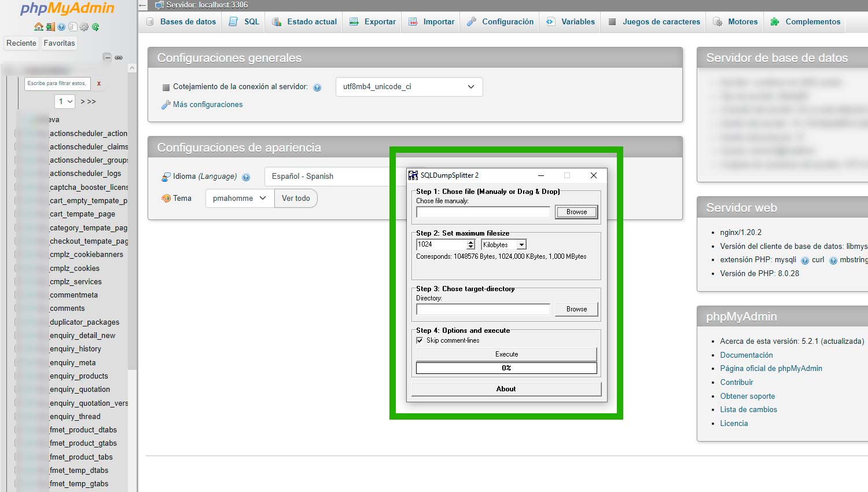Image resolution: width=868 pixels, height=492 pixels.
Task: Decrease the maximum filesize stepper value
Action: [x=471, y=247]
